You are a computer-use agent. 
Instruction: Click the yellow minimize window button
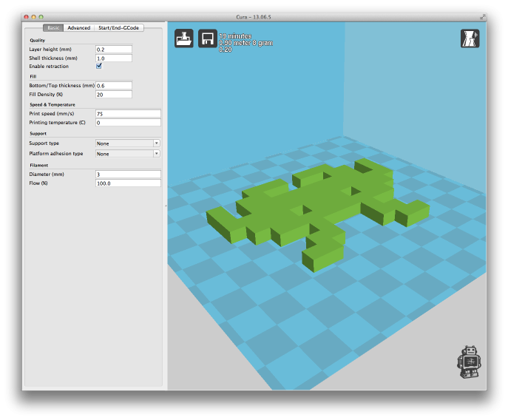(x=34, y=17)
